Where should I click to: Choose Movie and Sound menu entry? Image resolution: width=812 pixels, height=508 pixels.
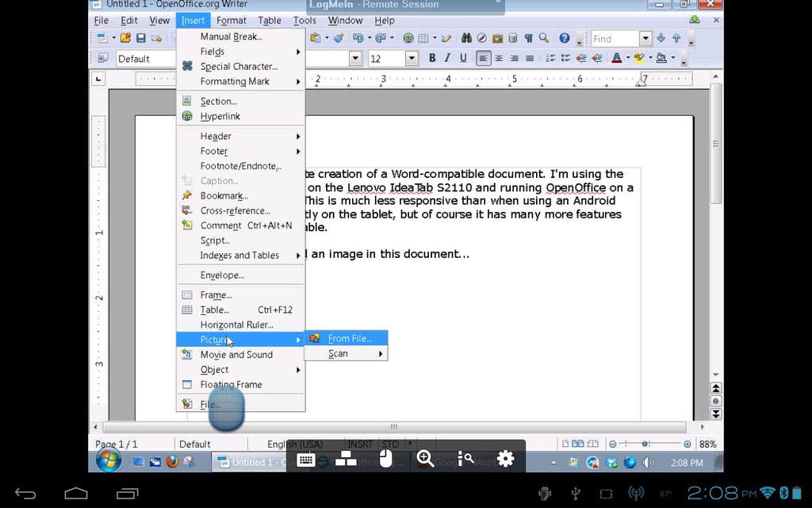click(241, 355)
